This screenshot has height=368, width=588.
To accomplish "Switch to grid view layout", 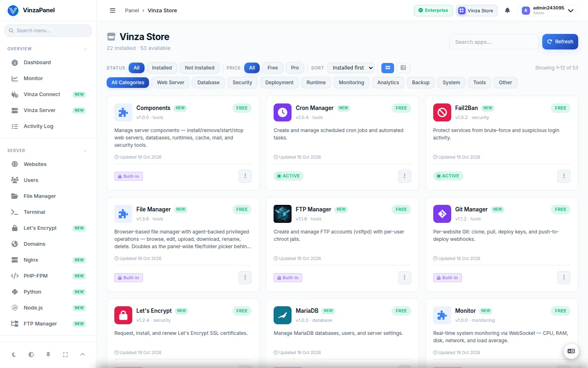I will [x=388, y=68].
